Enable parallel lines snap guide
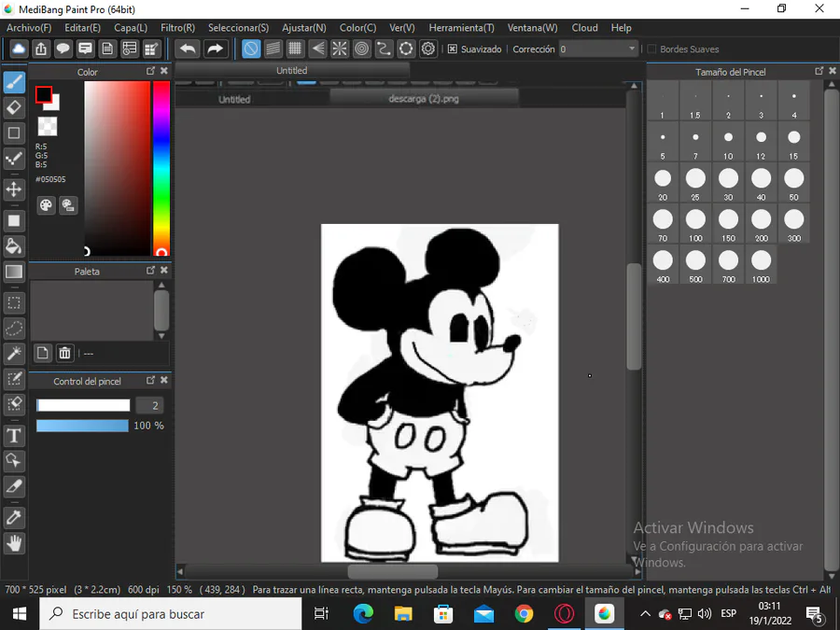 click(273, 49)
